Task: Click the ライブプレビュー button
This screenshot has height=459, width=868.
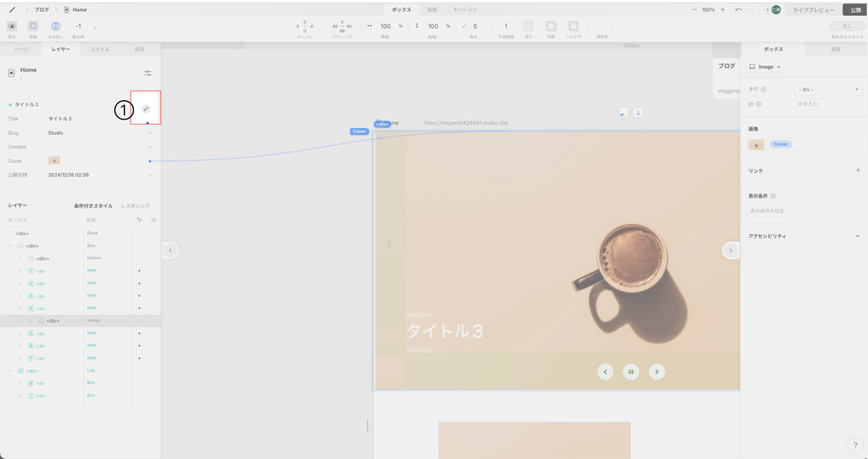Action: (813, 9)
